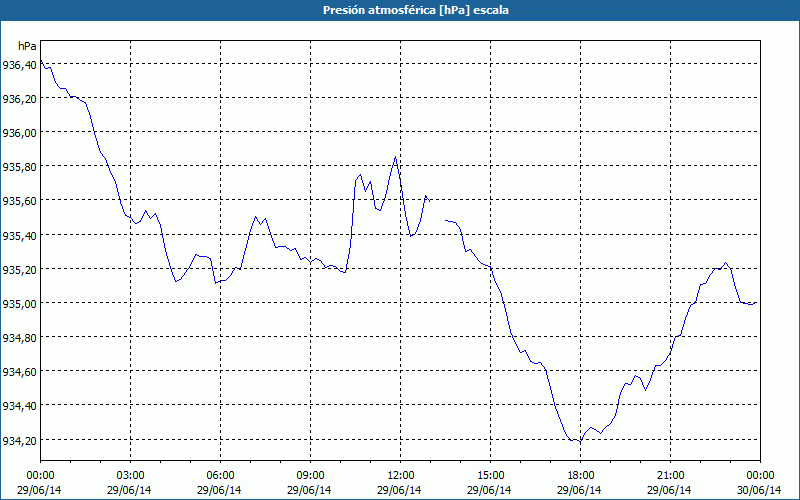Click the pressure curve minimum near 18:00
Image resolution: width=800 pixels, height=500 pixels.
580,442
